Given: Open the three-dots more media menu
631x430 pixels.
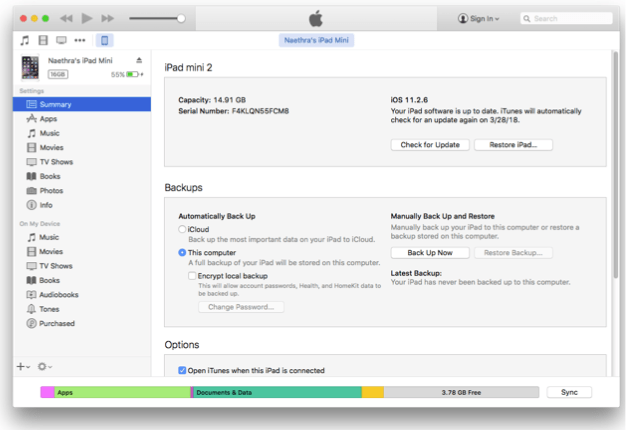Looking at the screenshot, I should pyautogui.click(x=80, y=40).
